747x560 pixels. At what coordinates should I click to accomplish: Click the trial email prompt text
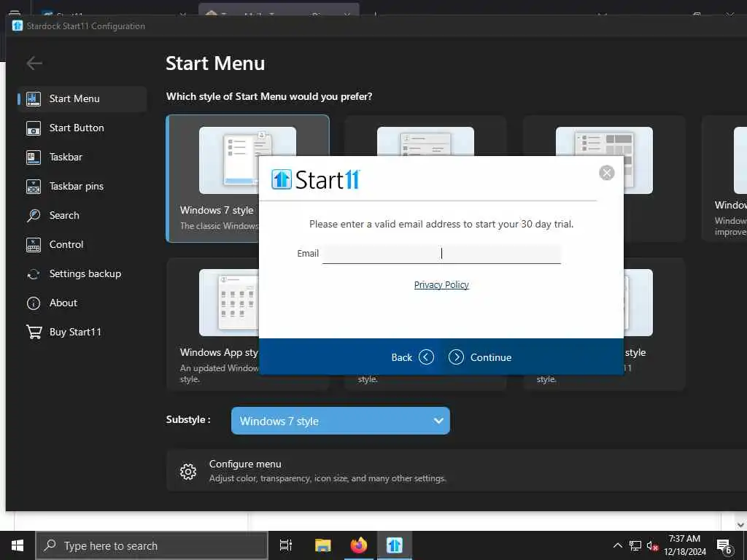point(441,224)
